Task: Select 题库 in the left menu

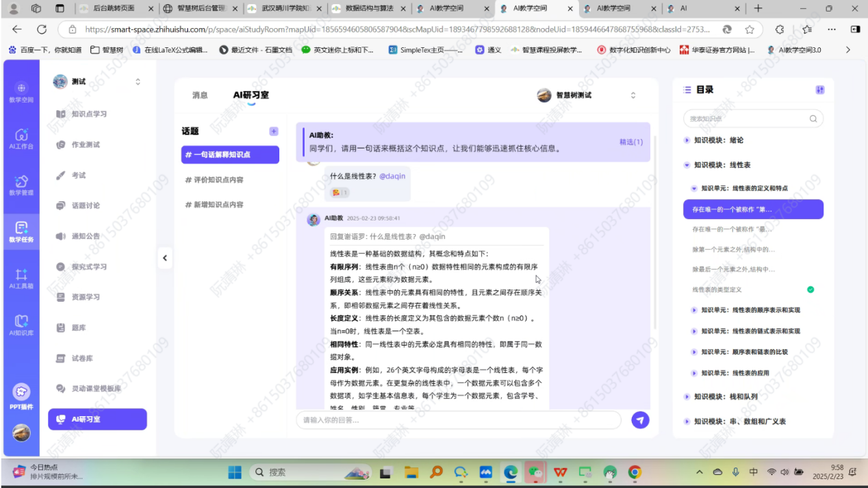Action: tap(79, 328)
